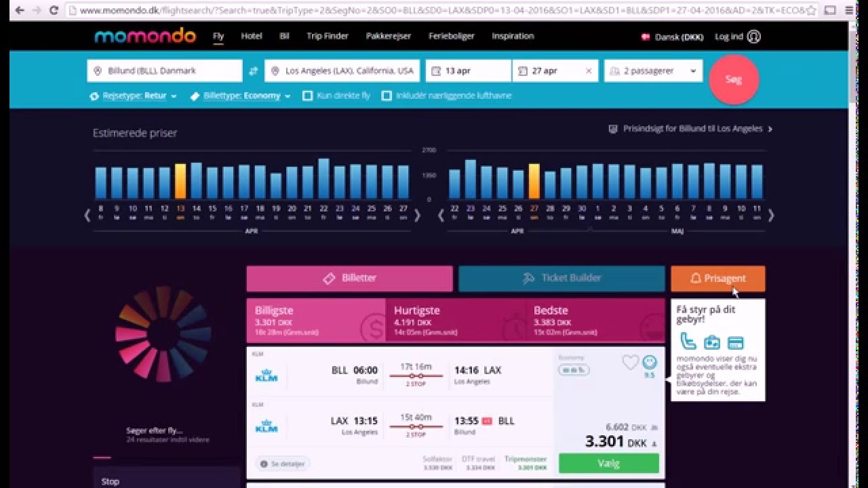Viewport: 868px width, 488px height.
Task: Bookmark page with star icon
Action: (810, 10)
